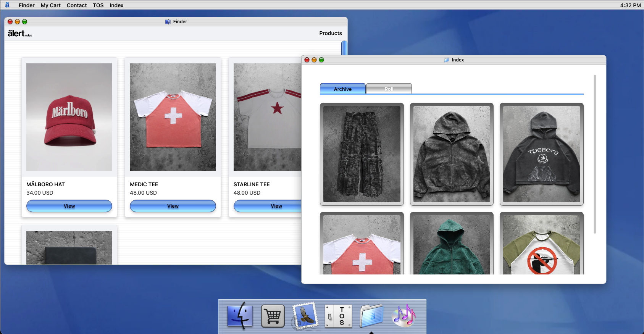Open the Contact menu item
644x334 pixels.
click(77, 5)
